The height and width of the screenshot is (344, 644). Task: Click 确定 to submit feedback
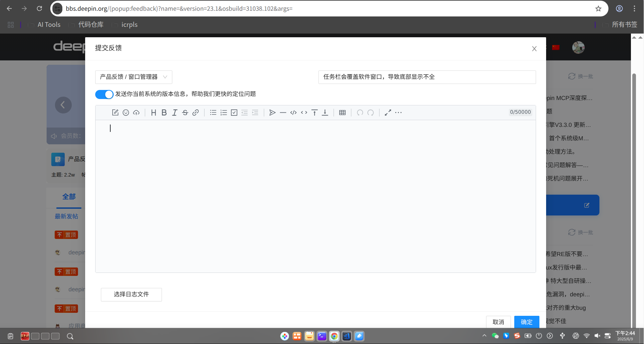coord(527,322)
